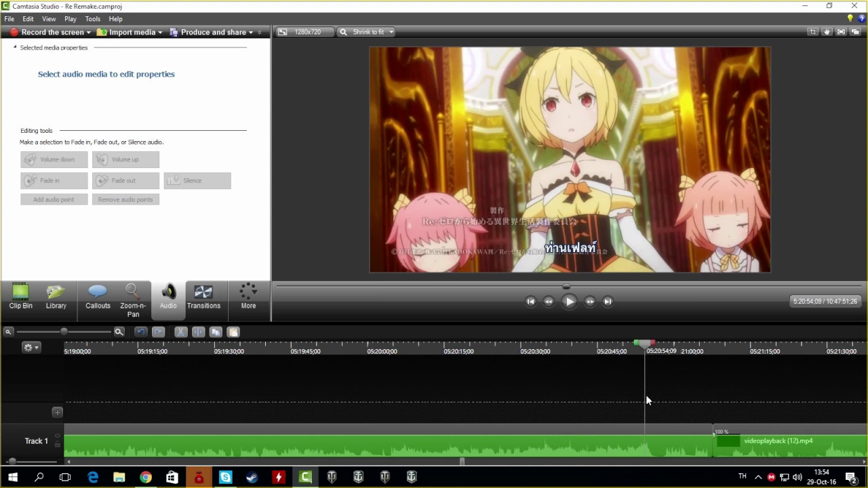This screenshot has height=488, width=868.
Task: Copy the timeline selection
Action: click(216, 332)
